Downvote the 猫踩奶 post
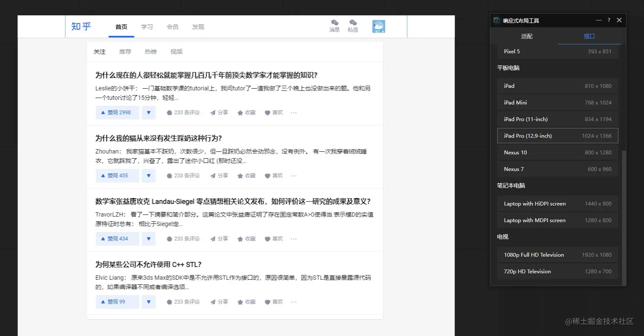Image resolution: width=644 pixels, height=336 pixels. pyautogui.click(x=149, y=176)
